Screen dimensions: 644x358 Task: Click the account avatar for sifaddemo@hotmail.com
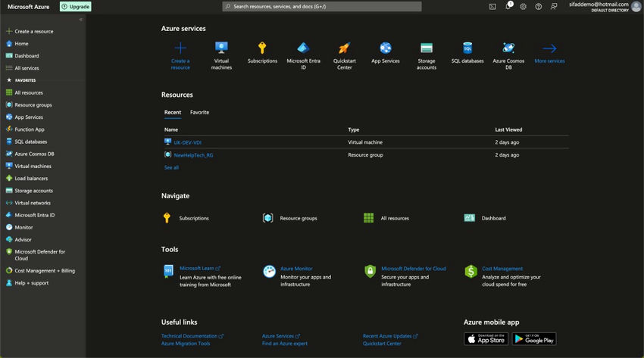(x=636, y=7)
